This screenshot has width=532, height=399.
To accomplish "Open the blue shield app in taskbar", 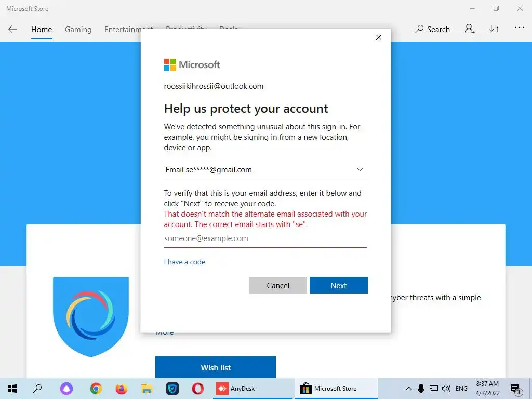I will click(172, 389).
